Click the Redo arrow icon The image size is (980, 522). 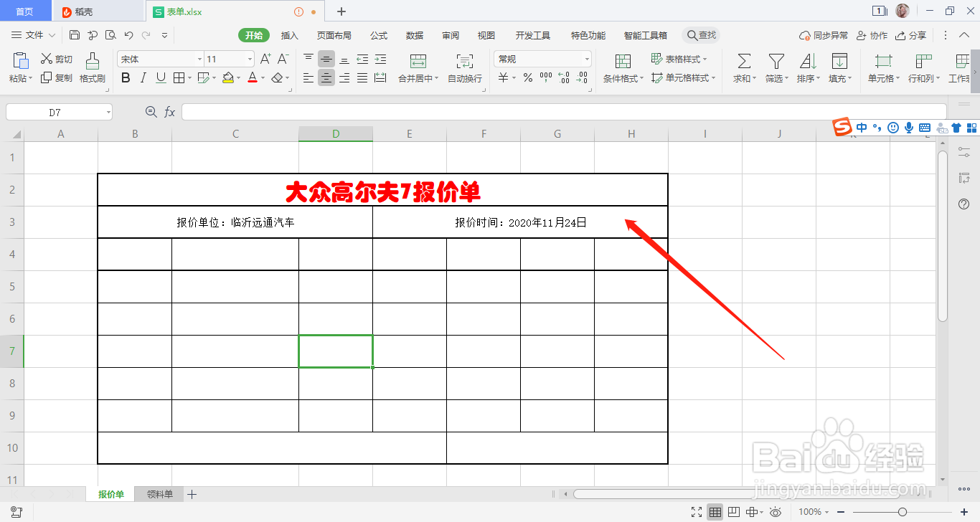[x=146, y=34]
